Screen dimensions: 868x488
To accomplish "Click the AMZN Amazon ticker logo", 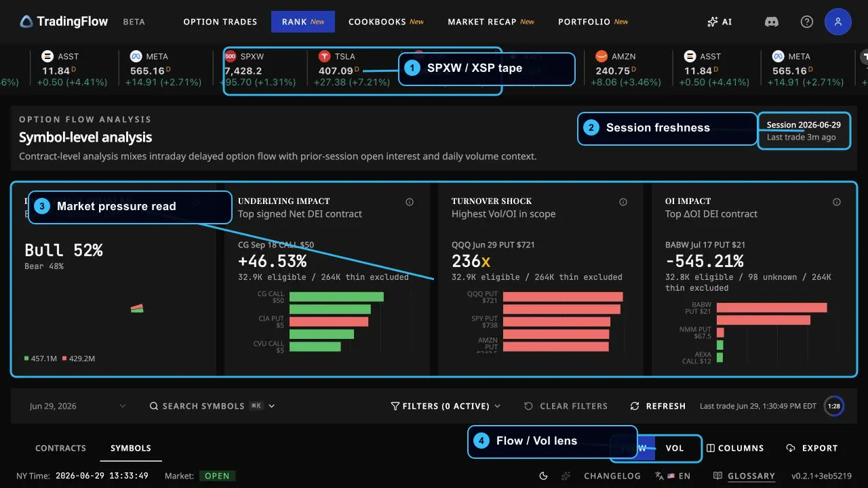I will [601, 56].
